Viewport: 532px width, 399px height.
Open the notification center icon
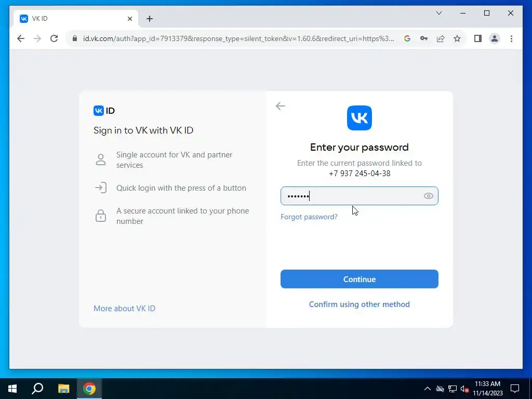(x=515, y=389)
